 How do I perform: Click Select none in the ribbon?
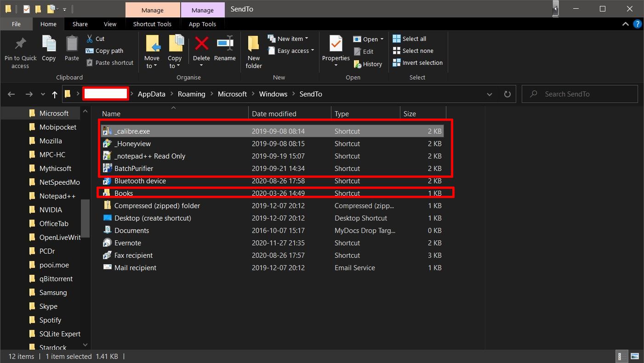click(413, 51)
